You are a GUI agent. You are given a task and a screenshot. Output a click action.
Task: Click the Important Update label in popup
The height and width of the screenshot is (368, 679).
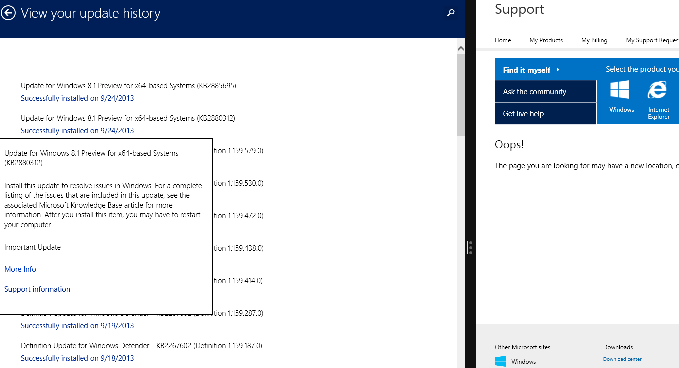(x=32, y=247)
